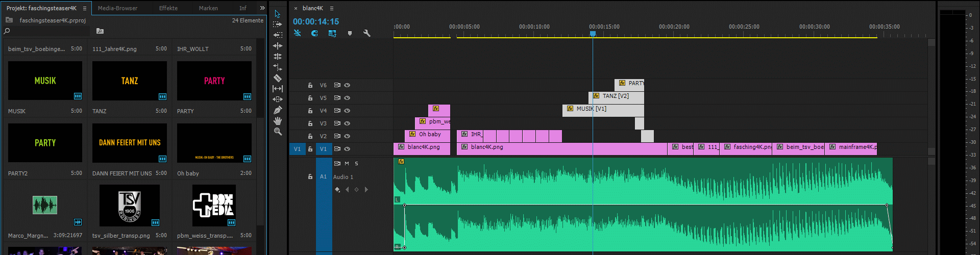Hide track V6 with eye icon
The width and height of the screenshot is (980, 255).
point(347,85)
